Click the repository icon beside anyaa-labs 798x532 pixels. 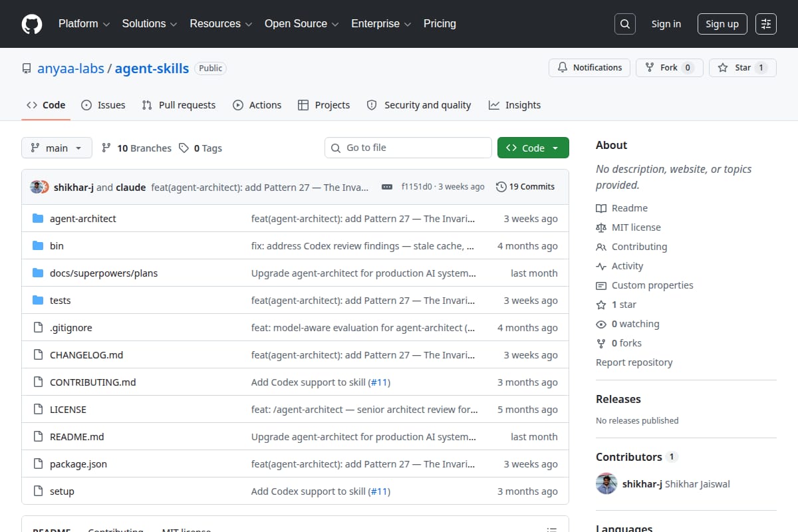click(27, 68)
